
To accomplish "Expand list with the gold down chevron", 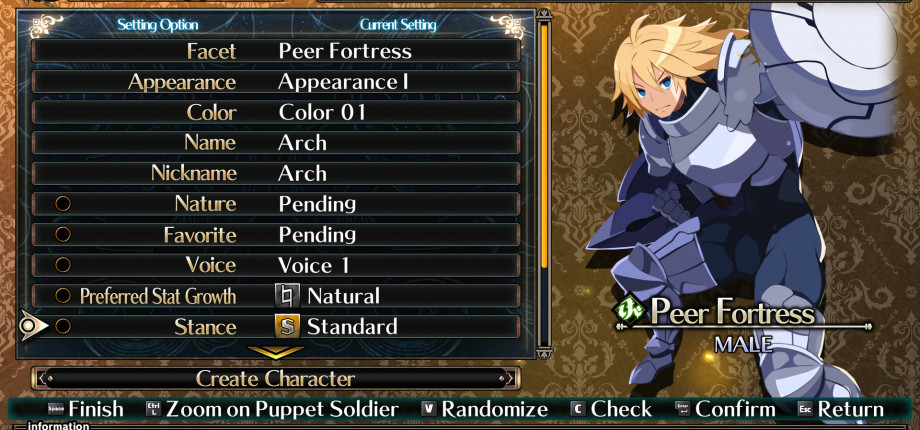I will 276,352.
